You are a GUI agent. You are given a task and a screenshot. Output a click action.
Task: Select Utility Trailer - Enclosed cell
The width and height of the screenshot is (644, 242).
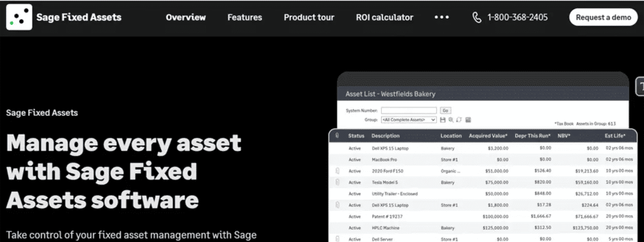[395, 194]
